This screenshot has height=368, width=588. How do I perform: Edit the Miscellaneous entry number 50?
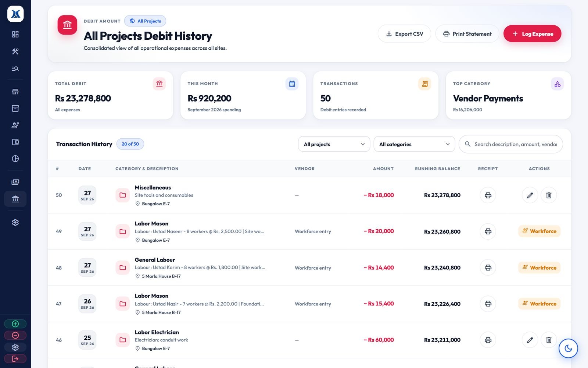530,195
